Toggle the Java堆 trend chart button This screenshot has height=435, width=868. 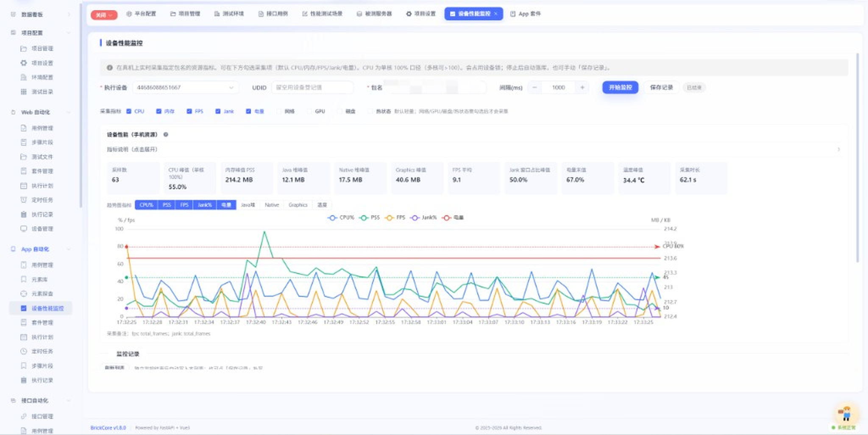248,205
